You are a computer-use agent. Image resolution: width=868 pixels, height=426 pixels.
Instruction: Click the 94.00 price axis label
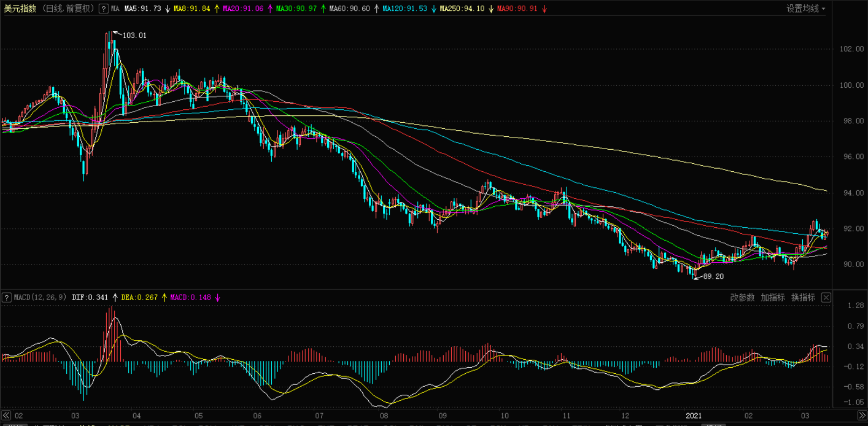(853, 193)
